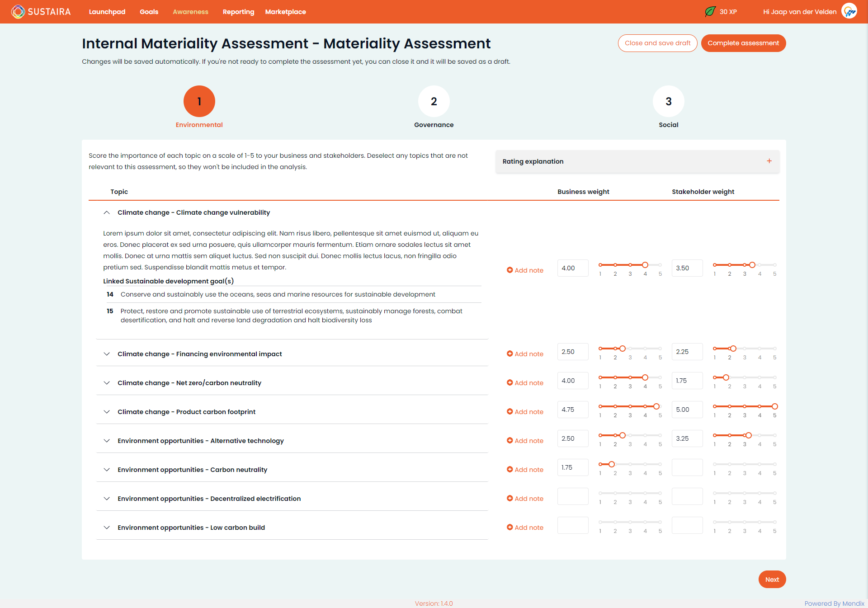This screenshot has width=868, height=608.
Task: Expand Alternative technology topic chevron
Action: coord(107,441)
